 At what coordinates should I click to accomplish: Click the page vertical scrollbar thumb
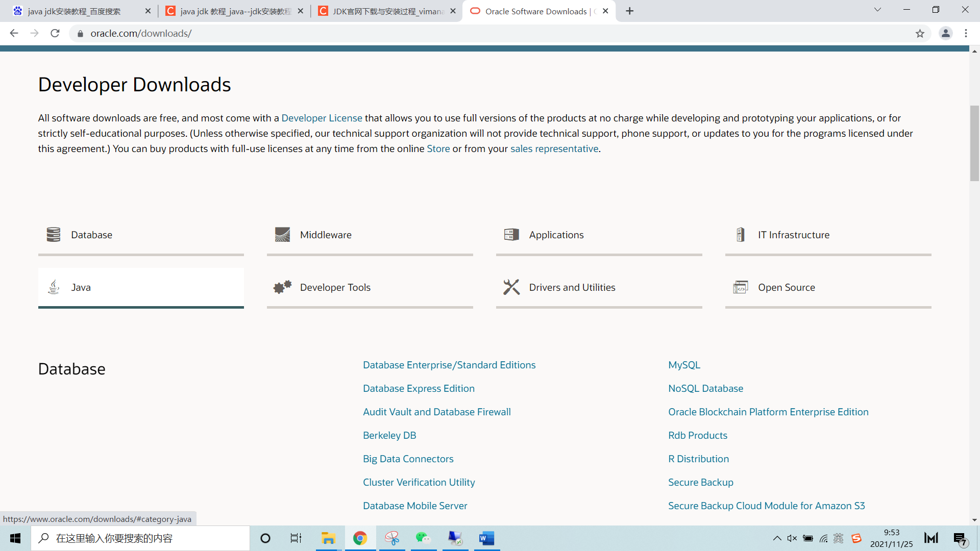coord(974,143)
